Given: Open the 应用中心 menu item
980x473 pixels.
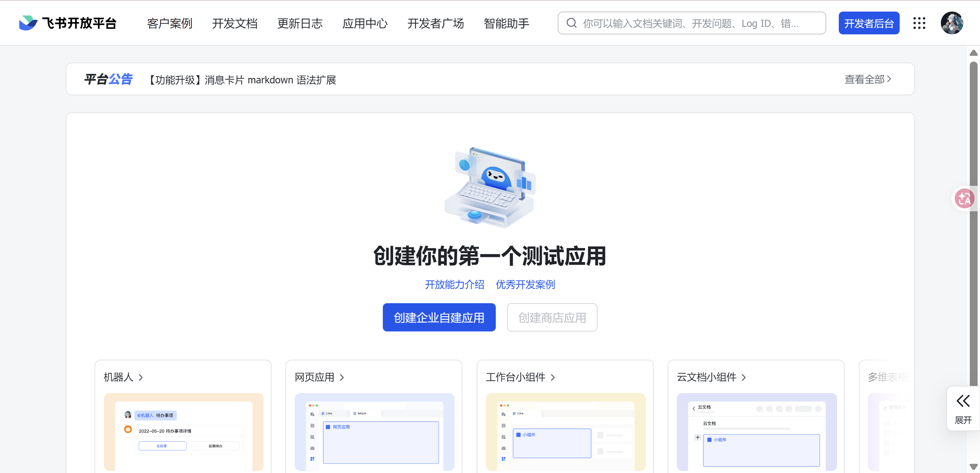Looking at the screenshot, I should click(364, 23).
